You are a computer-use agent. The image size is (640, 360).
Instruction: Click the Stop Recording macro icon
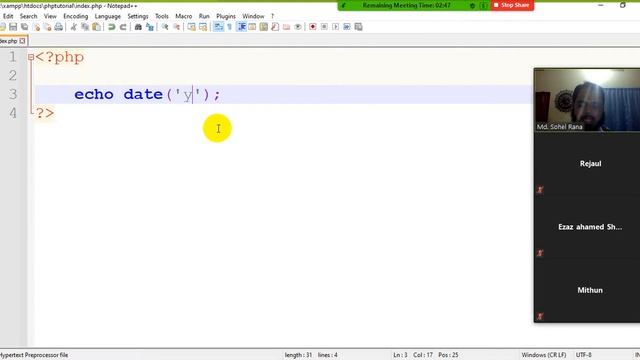324,27
